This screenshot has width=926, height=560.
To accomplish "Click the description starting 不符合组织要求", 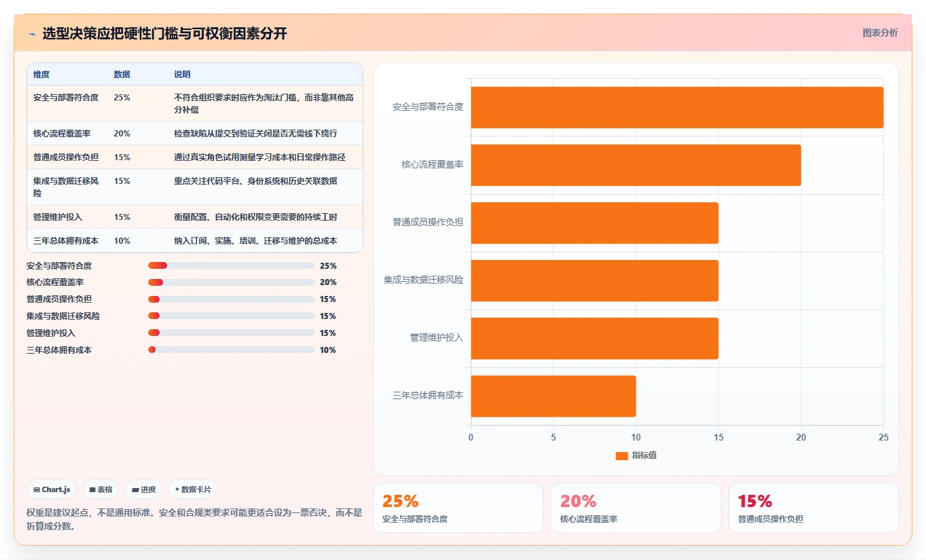I will pos(264,104).
